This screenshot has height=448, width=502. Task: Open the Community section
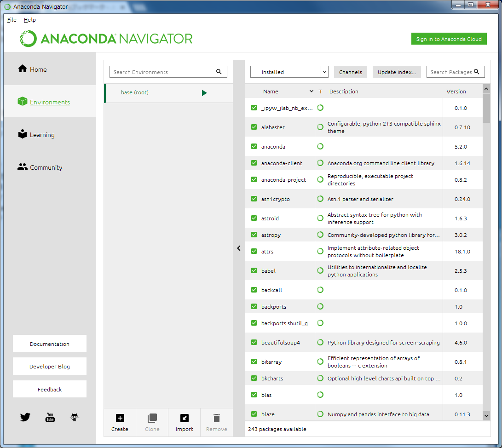click(x=50, y=167)
